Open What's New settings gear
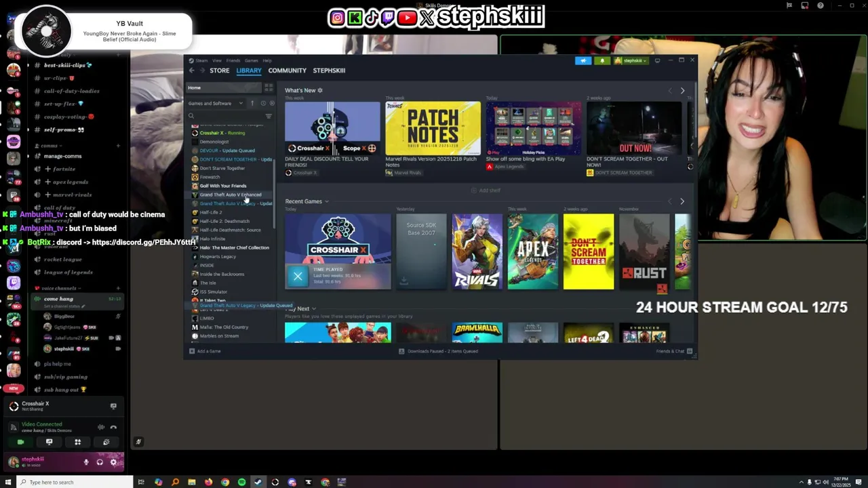 point(320,90)
